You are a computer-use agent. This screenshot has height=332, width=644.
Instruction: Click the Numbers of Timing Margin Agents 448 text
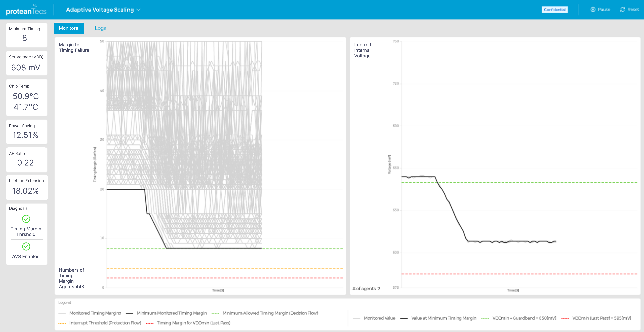pyautogui.click(x=71, y=278)
